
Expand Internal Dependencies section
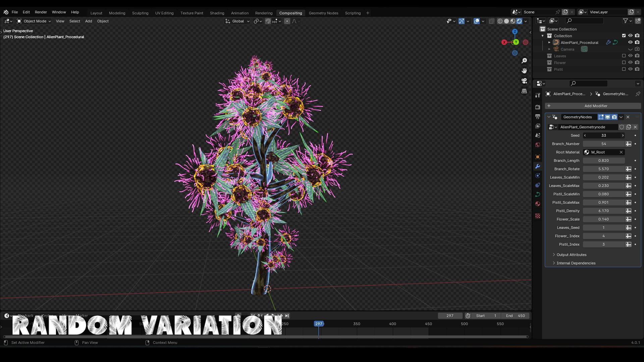tap(576, 263)
